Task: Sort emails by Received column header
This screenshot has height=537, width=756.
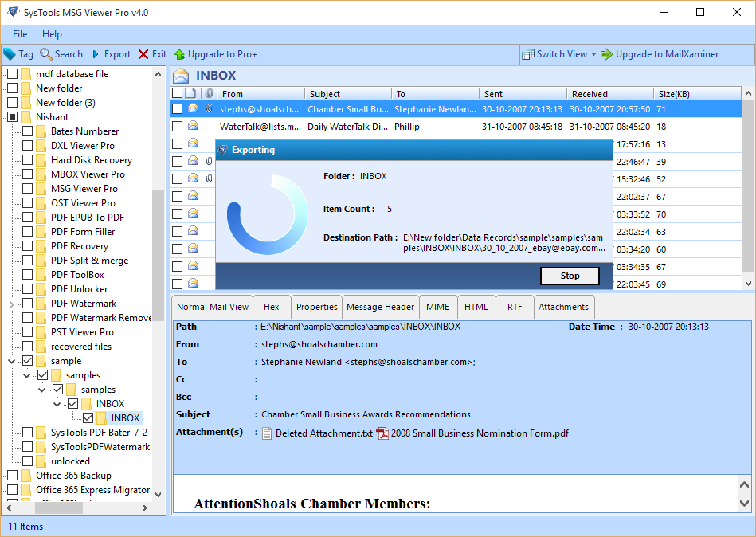Action: coord(610,93)
